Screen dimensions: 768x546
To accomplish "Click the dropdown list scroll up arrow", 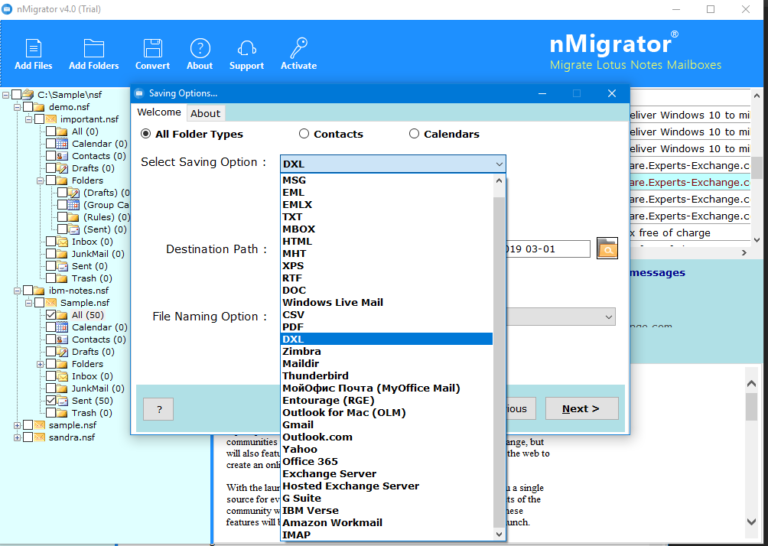I will (x=499, y=180).
